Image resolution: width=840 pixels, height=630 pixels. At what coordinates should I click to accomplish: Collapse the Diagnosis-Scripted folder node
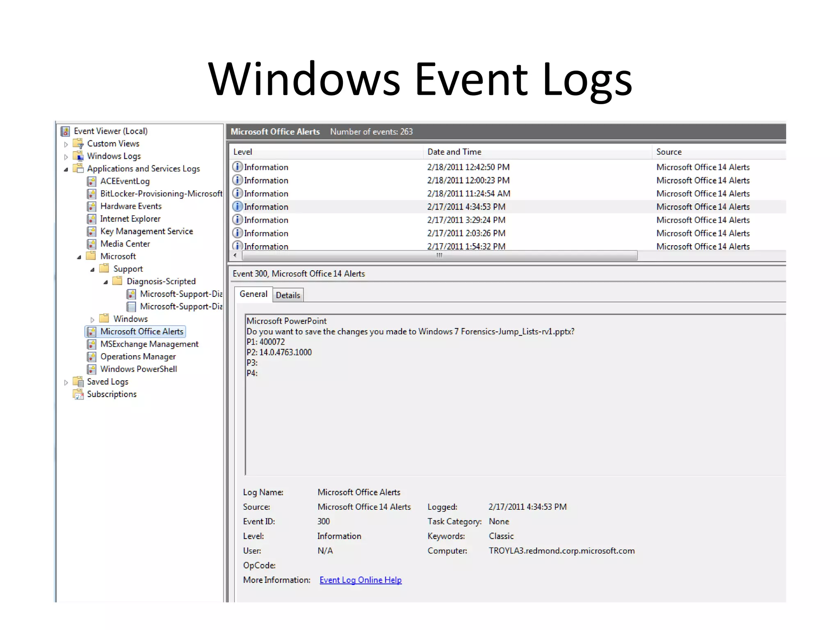click(x=106, y=282)
